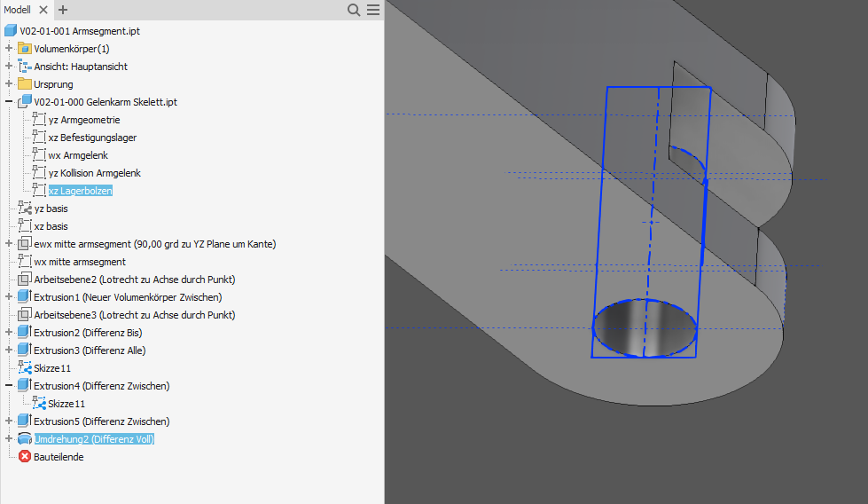Click shared sketch icon of top-level Skizze11
868x504 pixels.
(x=24, y=367)
